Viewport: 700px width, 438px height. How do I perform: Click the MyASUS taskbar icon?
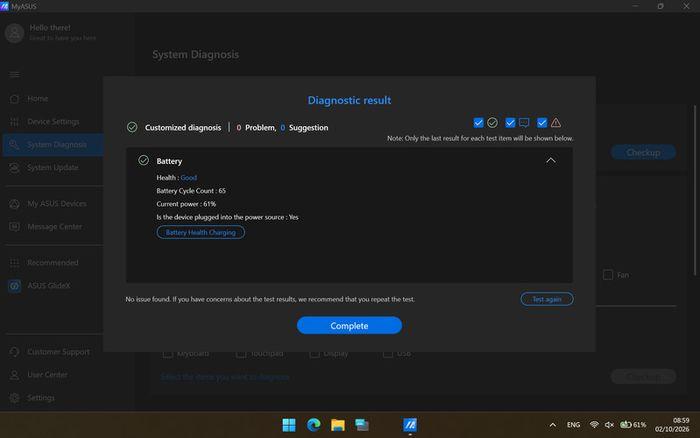(x=410, y=425)
